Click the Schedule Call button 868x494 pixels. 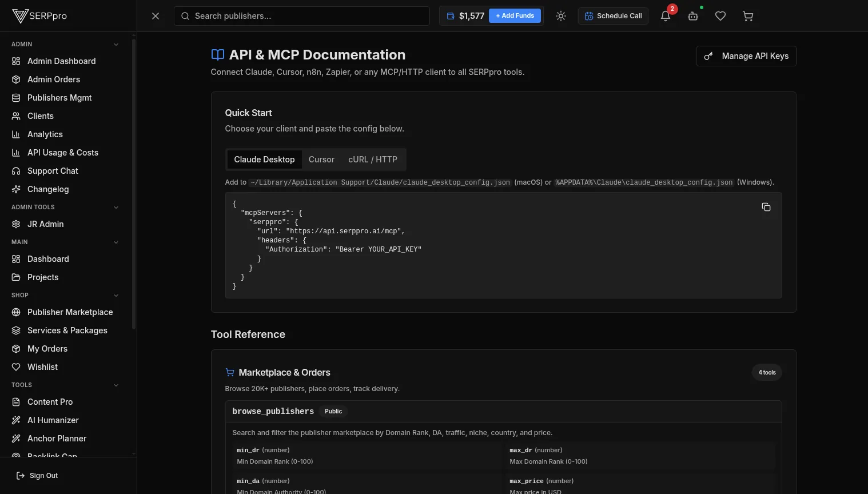[613, 16]
